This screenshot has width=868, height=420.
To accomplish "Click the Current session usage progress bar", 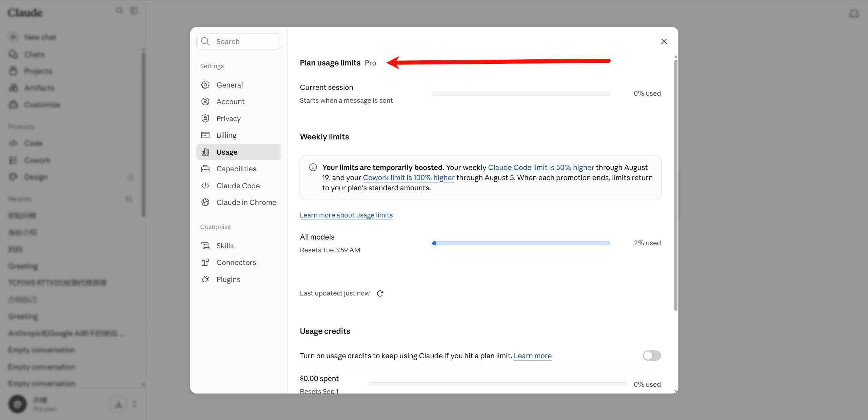I will coord(521,93).
